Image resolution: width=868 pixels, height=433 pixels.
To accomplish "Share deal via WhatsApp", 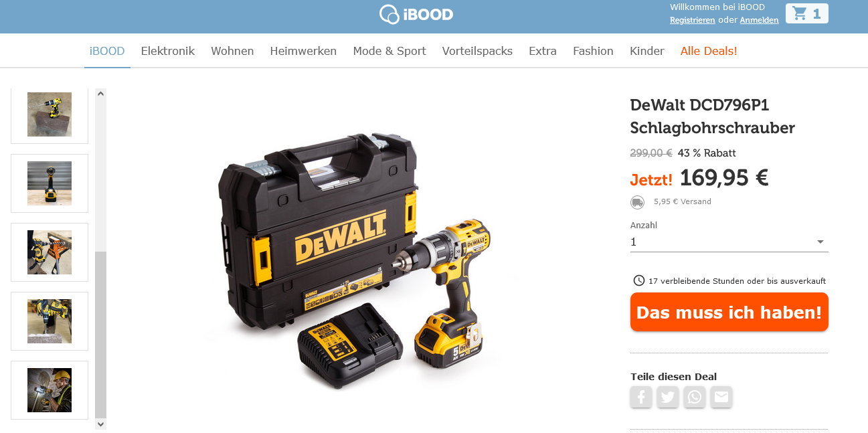I will pyautogui.click(x=695, y=397).
